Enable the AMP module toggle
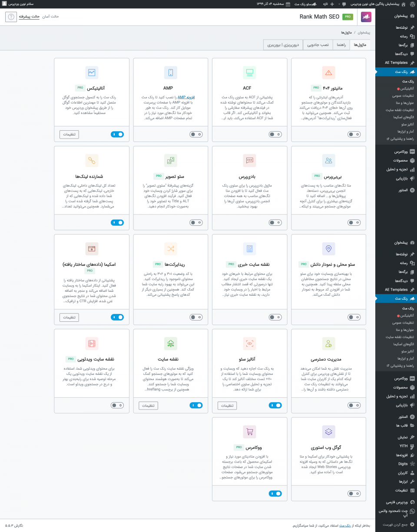Viewport: 417px width, 532px height. pyautogui.click(x=196, y=135)
